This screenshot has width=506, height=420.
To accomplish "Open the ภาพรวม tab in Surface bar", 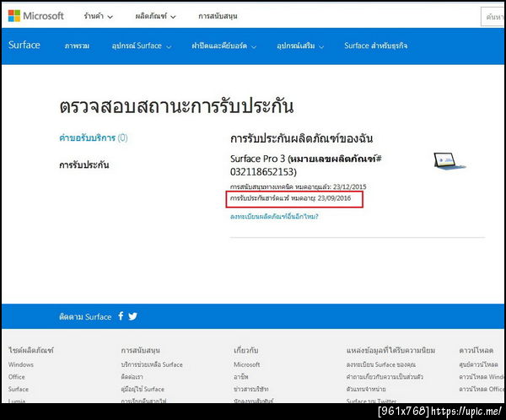I will (77, 46).
